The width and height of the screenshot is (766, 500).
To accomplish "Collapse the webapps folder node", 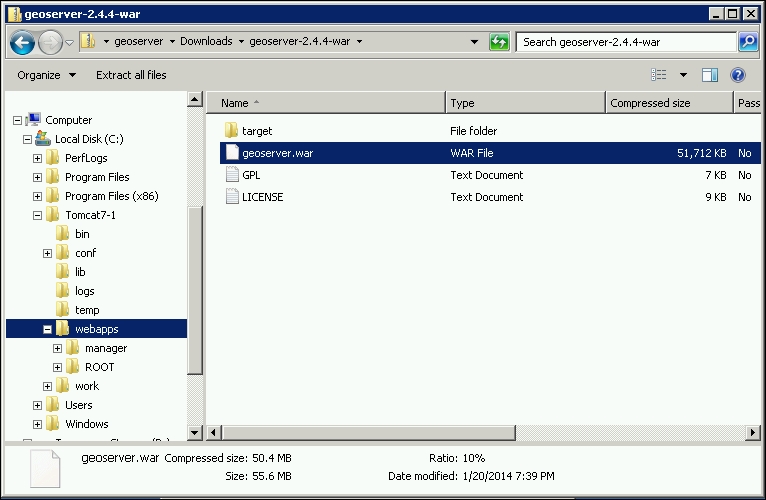I will pos(47,329).
